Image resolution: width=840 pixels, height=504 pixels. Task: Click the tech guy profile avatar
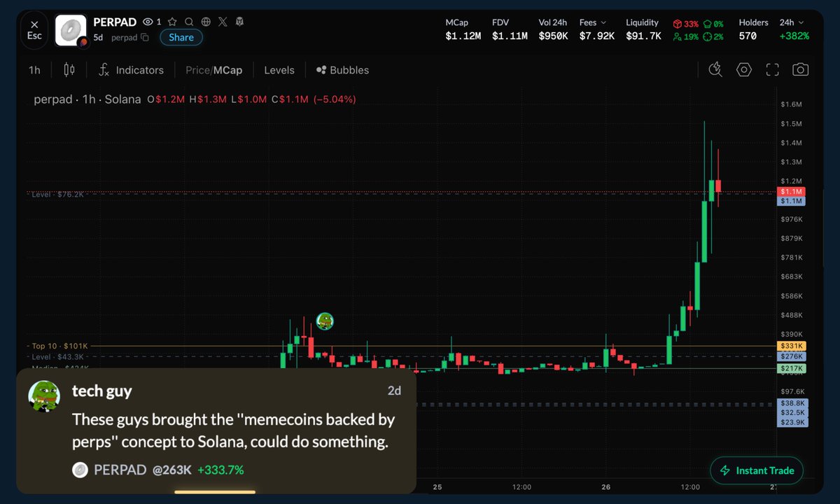click(x=44, y=396)
